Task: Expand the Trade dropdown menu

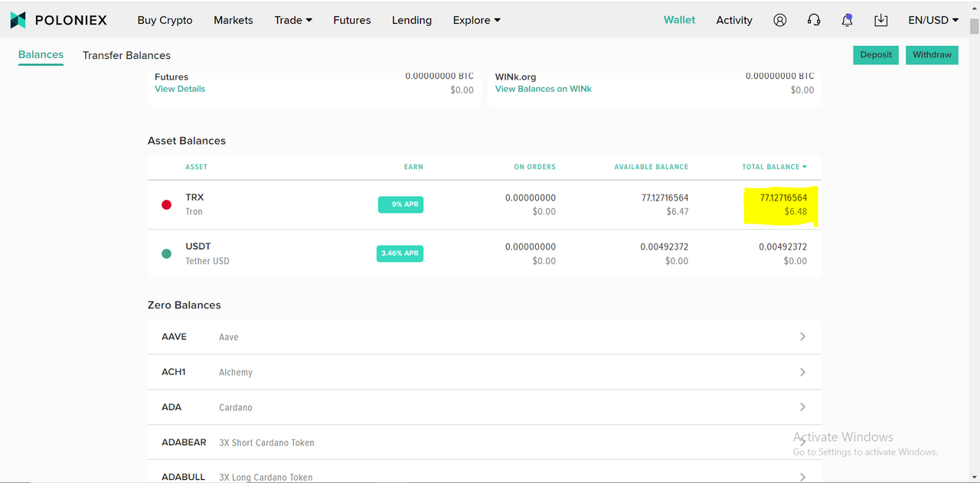Action: (293, 20)
